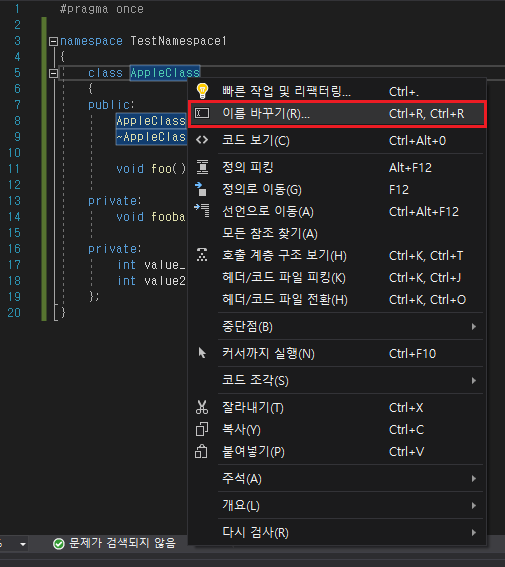
Task: Select 모든 참조 찾기(A) entry
Action: coord(337,234)
